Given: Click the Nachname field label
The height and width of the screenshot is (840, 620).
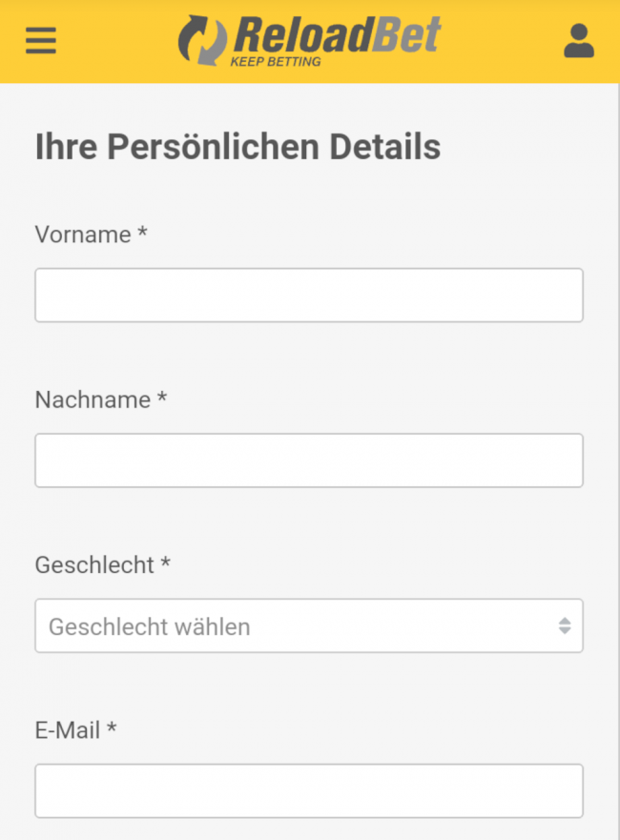Looking at the screenshot, I should [x=93, y=400].
